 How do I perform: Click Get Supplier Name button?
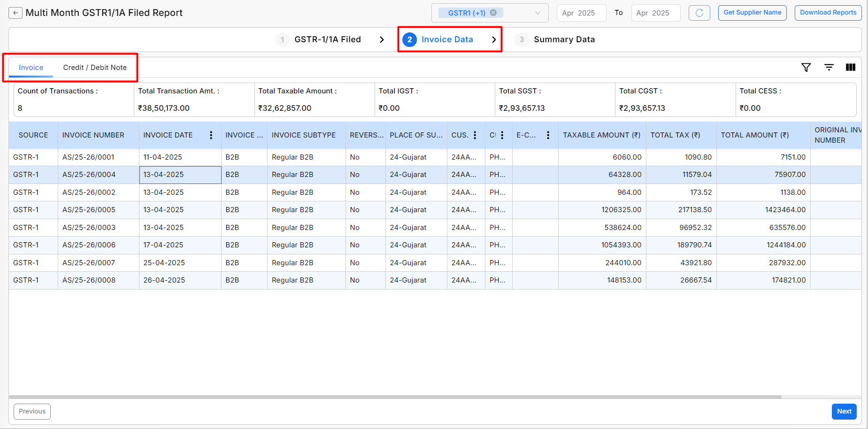tap(752, 13)
